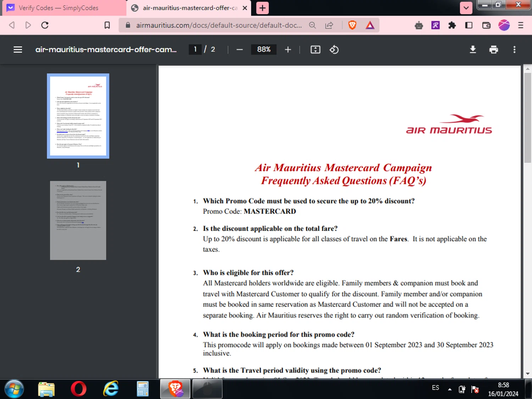Go forward with the browser forward arrow
Screen dimensions: 532x399
pos(28,25)
